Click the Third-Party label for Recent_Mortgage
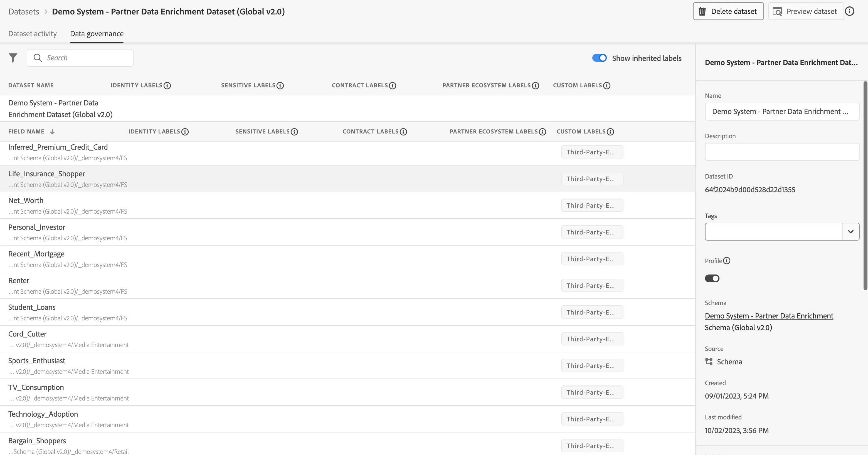 click(x=592, y=259)
